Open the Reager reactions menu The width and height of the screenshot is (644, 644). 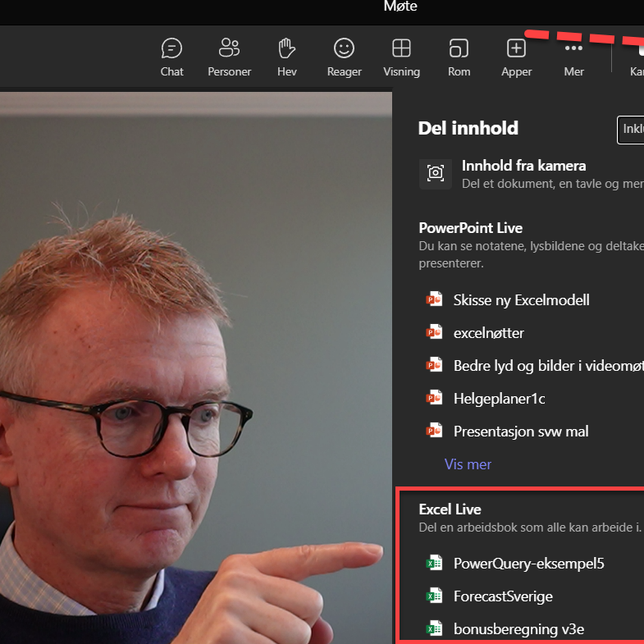coord(345,57)
